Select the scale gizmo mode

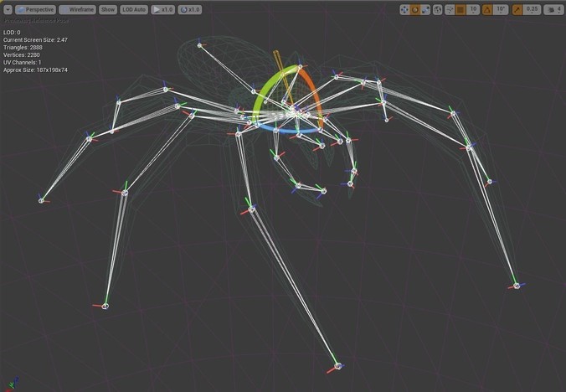[425, 10]
